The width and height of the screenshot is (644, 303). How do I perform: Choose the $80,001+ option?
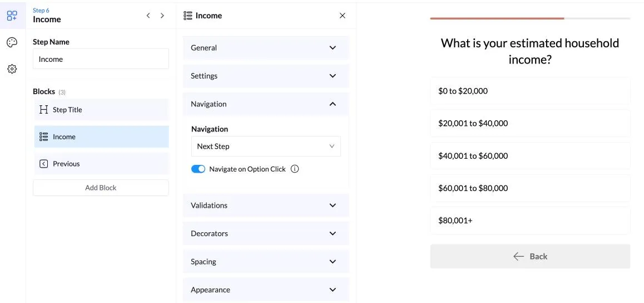pos(530,221)
